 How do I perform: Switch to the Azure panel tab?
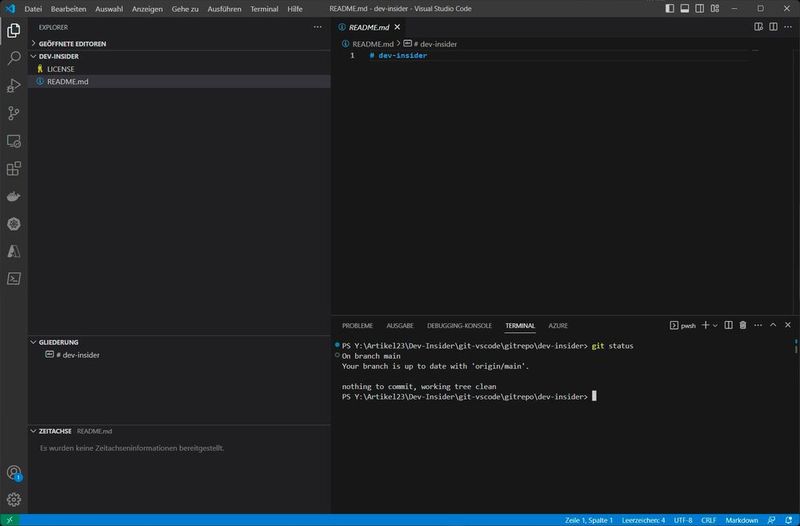(x=558, y=325)
